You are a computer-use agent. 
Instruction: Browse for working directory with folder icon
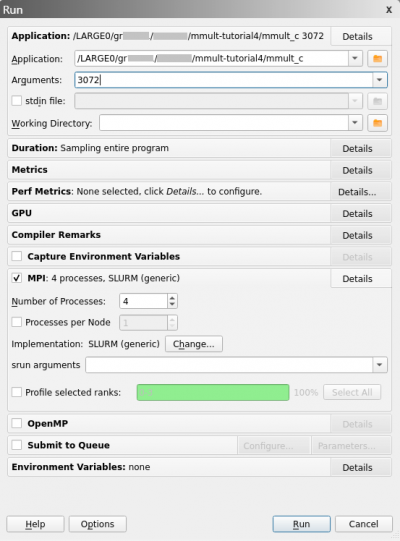click(x=377, y=123)
